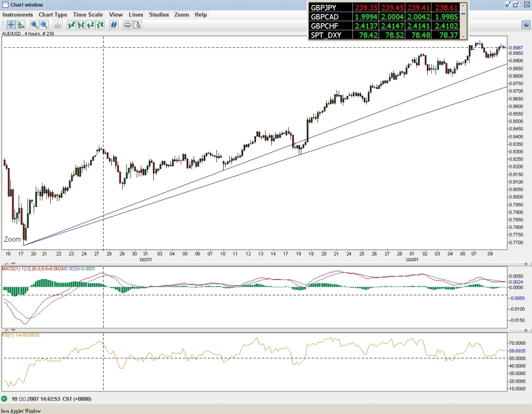
Task: Collapse MACD panel with down triangle
Action: [13, 264]
